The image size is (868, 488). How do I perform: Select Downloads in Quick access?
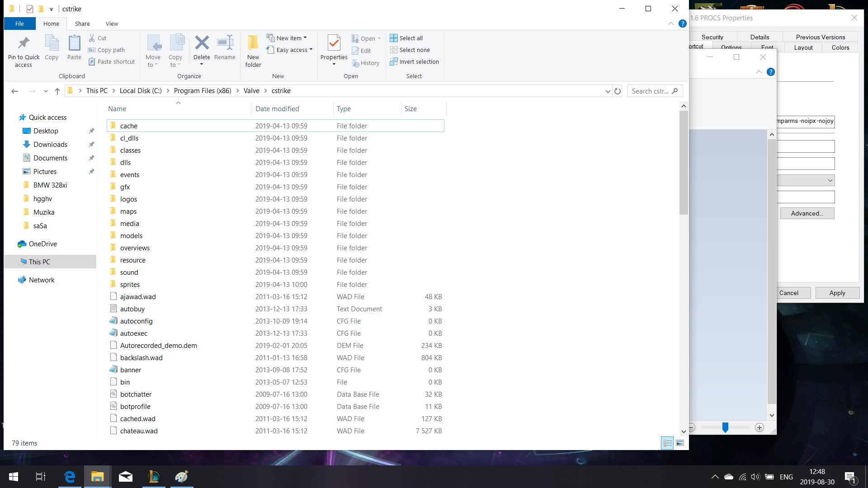pos(50,145)
